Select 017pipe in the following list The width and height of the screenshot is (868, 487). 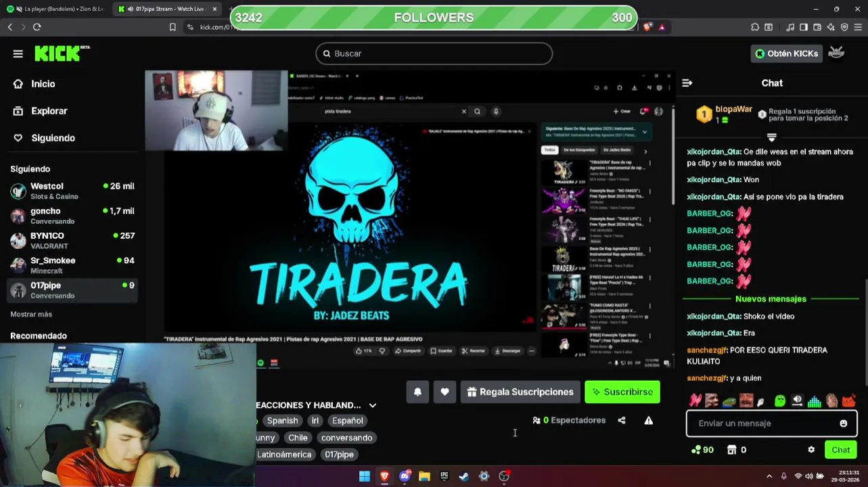pyautogui.click(x=72, y=290)
